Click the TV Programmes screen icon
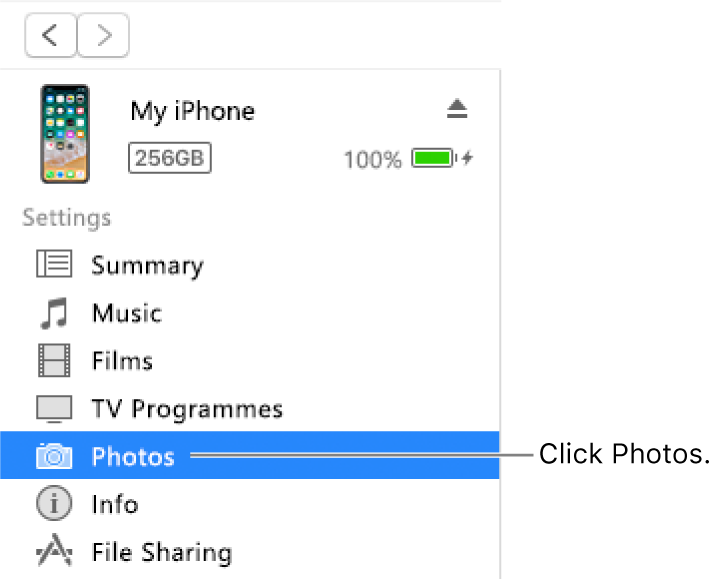 click(x=54, y=409)
